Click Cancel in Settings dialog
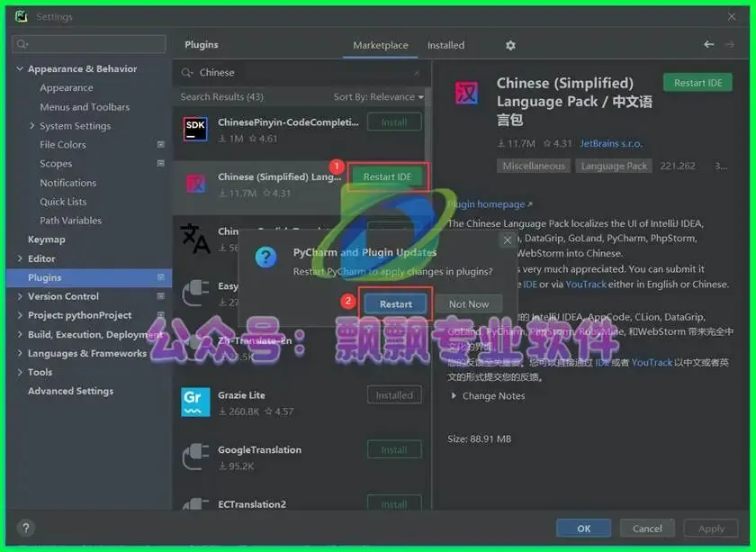756x552 pixels. pyautogui.click(x=647, y=529)
